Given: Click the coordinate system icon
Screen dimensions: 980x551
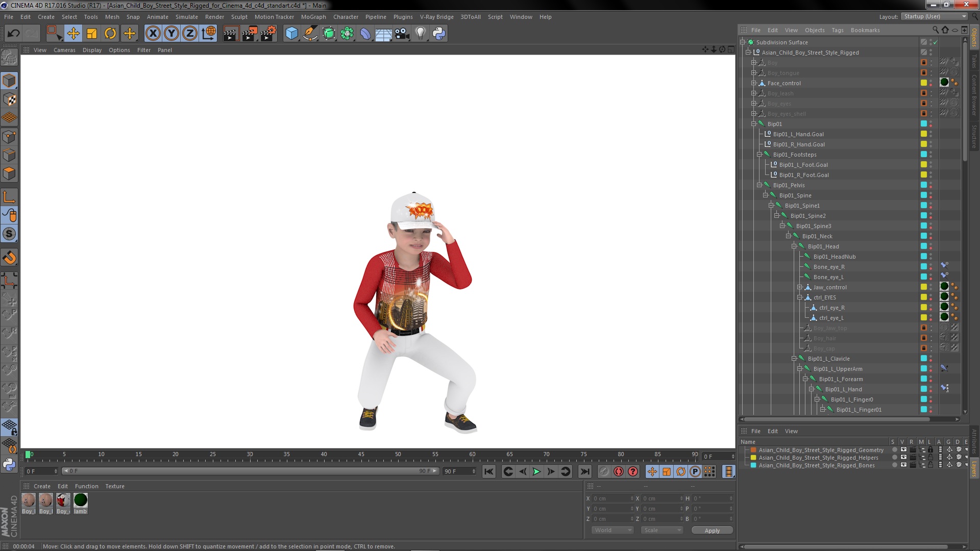Looking at the screenshot, I should [x=209, y=34].
